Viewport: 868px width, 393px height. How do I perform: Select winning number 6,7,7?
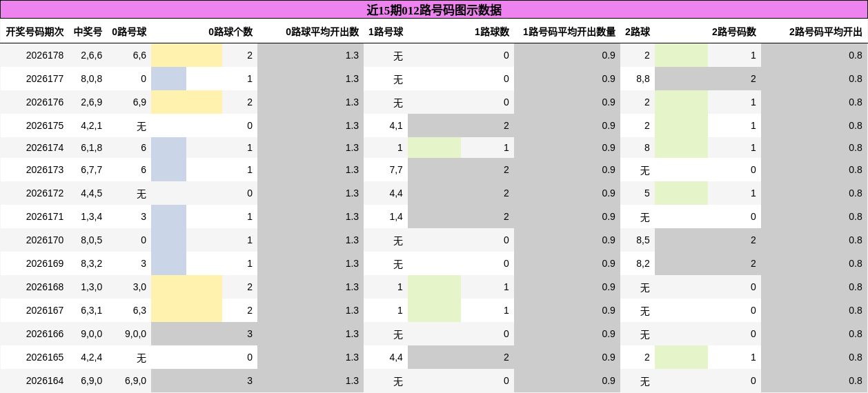[91, 170]
